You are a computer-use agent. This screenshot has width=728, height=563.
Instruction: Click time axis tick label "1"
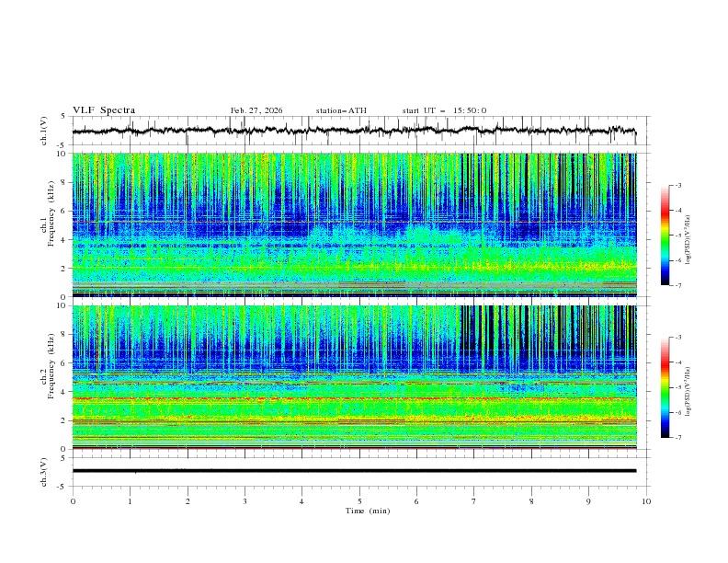click(130, 501)
